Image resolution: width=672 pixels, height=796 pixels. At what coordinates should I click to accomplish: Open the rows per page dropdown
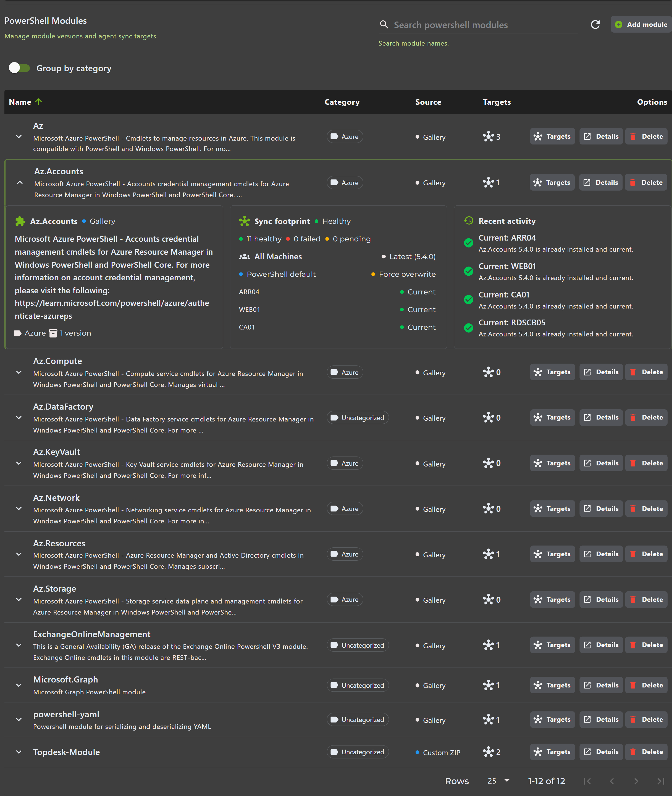click(498, 781)
